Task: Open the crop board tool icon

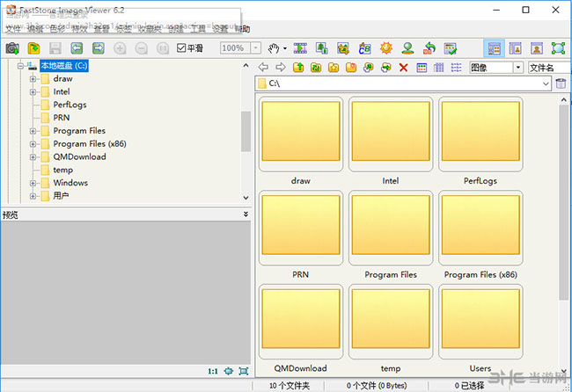Action: (343, 48)
